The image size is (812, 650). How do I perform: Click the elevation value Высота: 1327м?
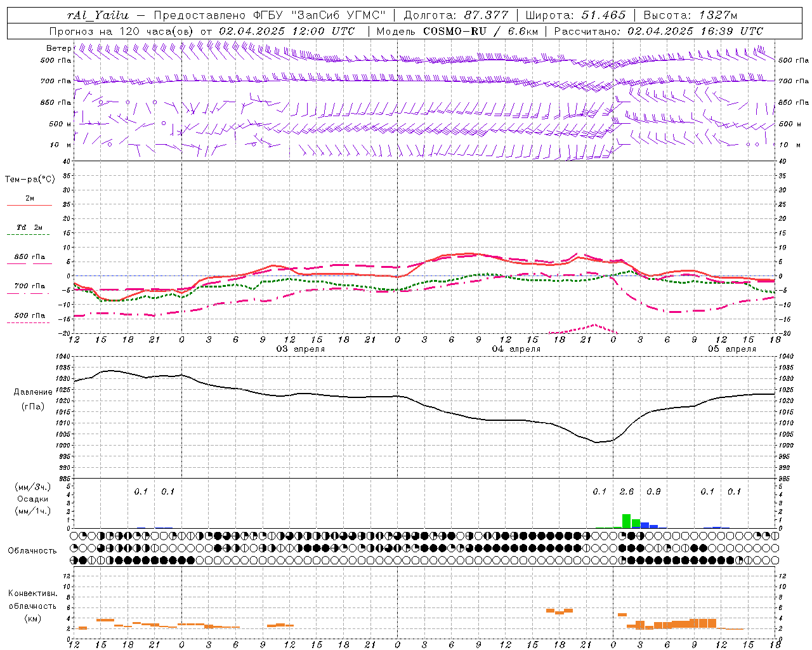tap(690, 15)
